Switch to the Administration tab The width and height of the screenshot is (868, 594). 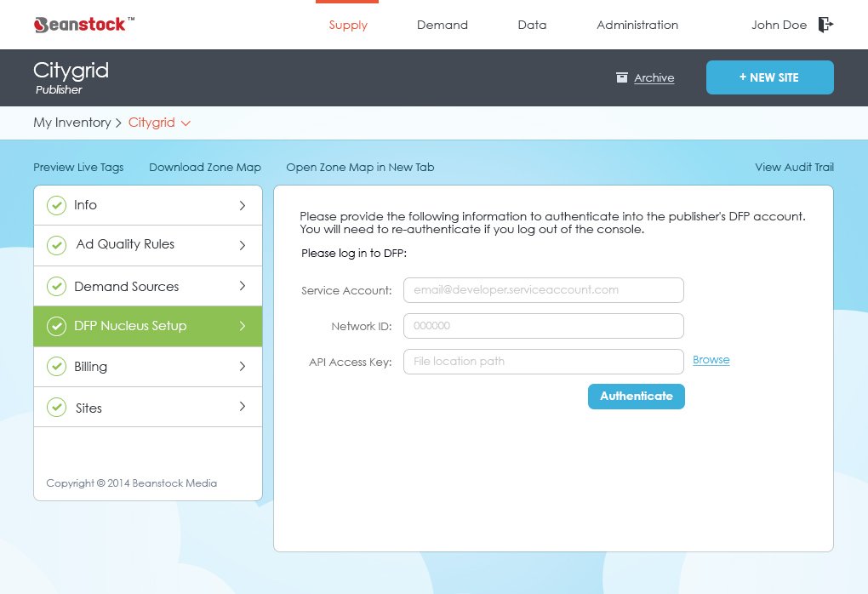click(x=637, y=25)
